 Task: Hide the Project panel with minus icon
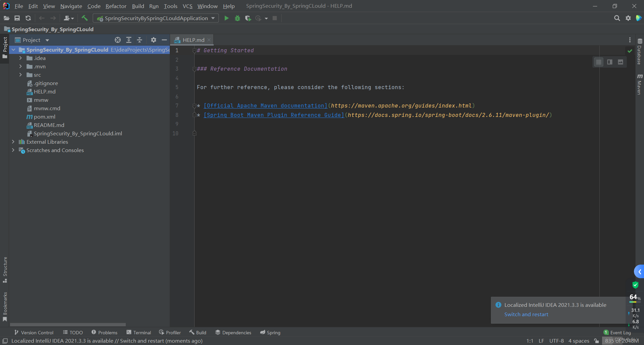point(164,40)
